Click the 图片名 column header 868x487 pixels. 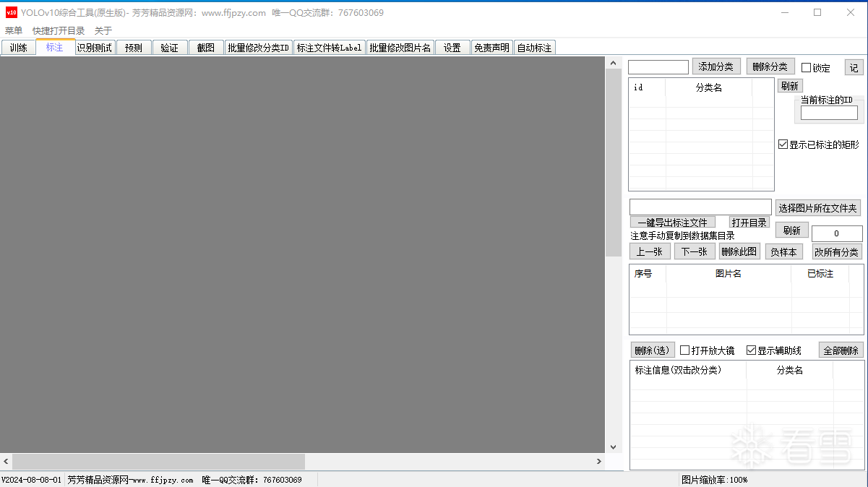click(729, 274)
